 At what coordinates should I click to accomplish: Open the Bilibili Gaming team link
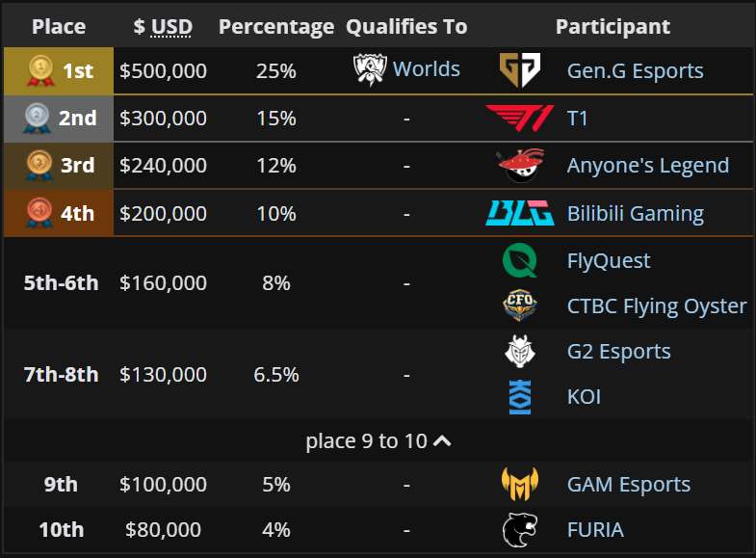636,213
